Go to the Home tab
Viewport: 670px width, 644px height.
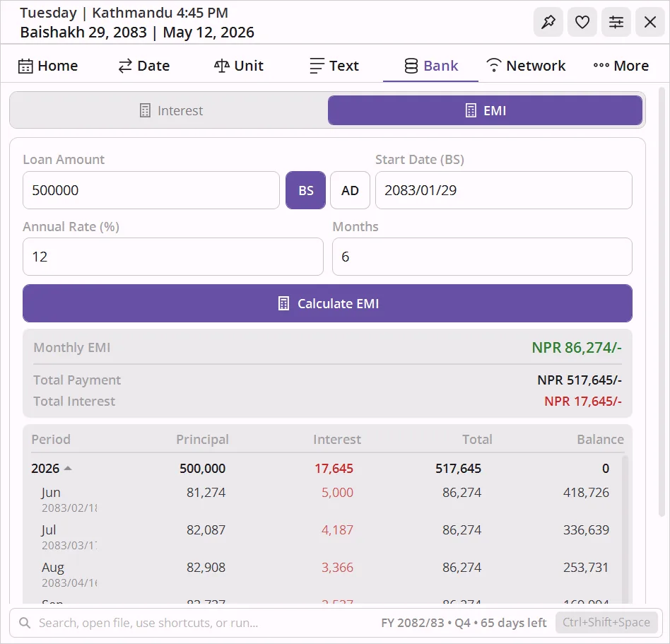click(x=48, y=66)
